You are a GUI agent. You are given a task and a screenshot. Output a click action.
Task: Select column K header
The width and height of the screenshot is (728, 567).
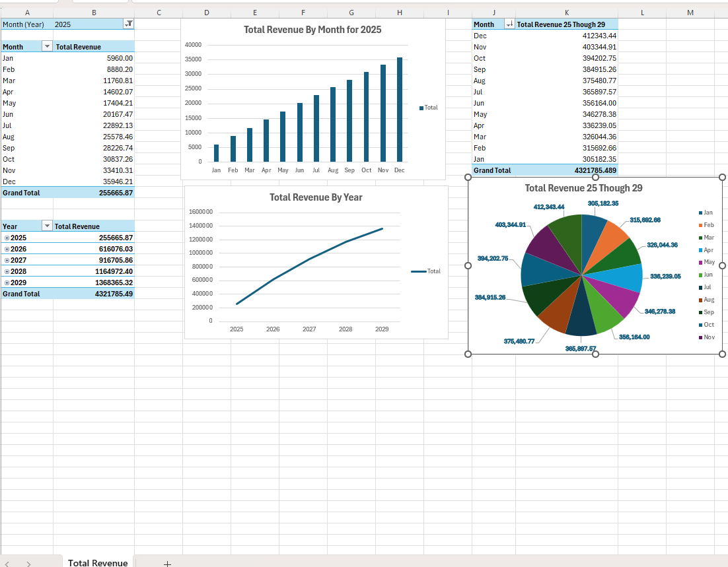click(566, 13)
